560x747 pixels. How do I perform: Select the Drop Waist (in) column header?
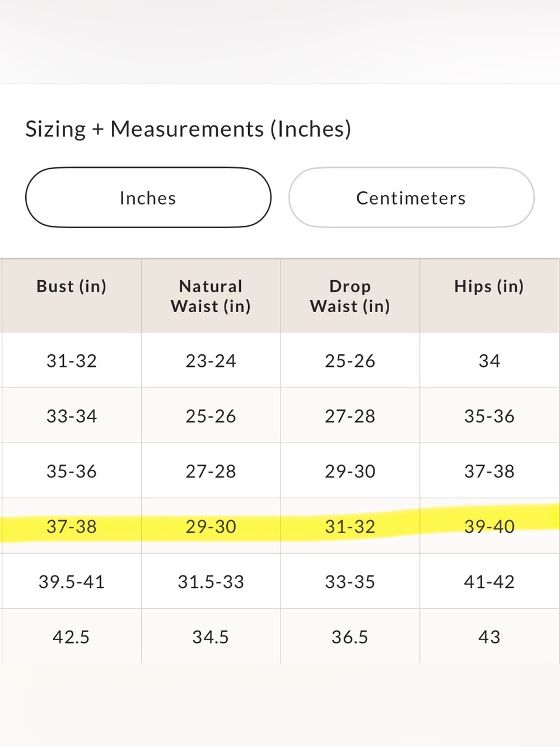[350, 295]
